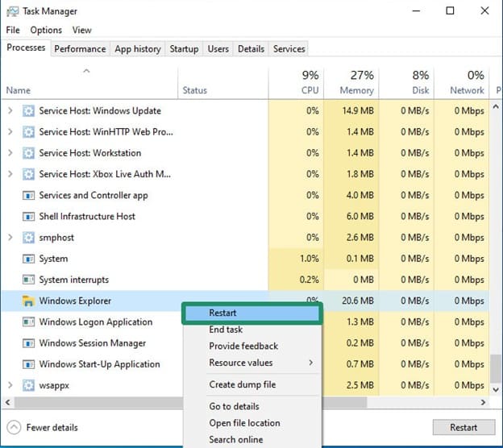
Task: Click the vertical scrollbar down arrow
Action: (496, 390)
